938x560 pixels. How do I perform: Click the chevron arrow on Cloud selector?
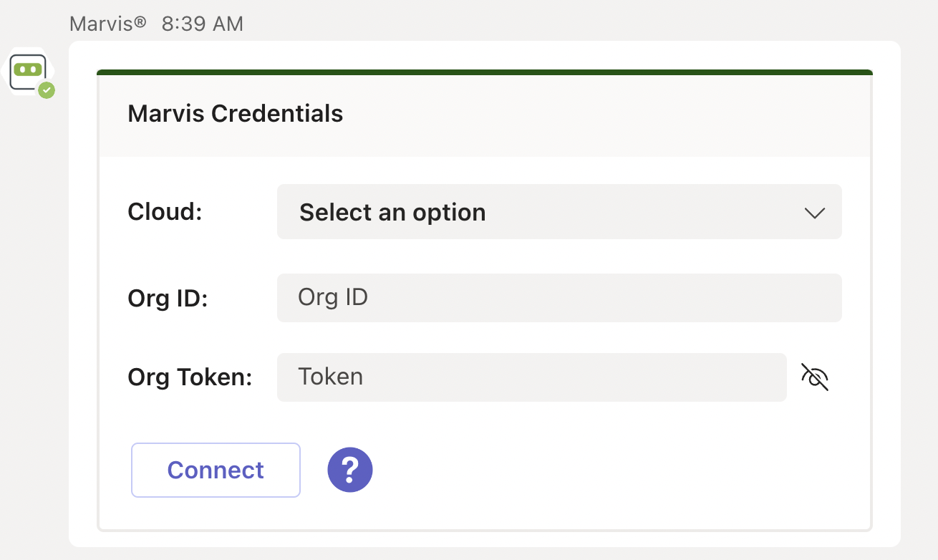pos(815,213)
